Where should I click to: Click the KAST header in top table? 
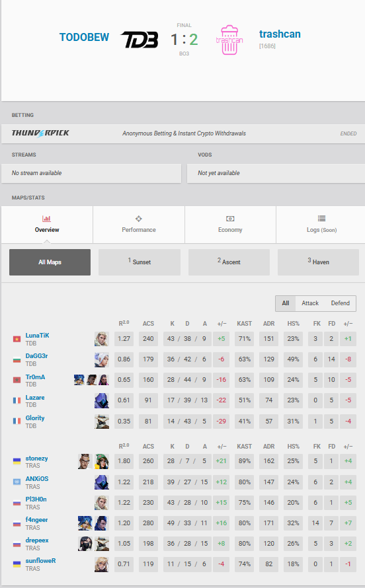(244, 323)
